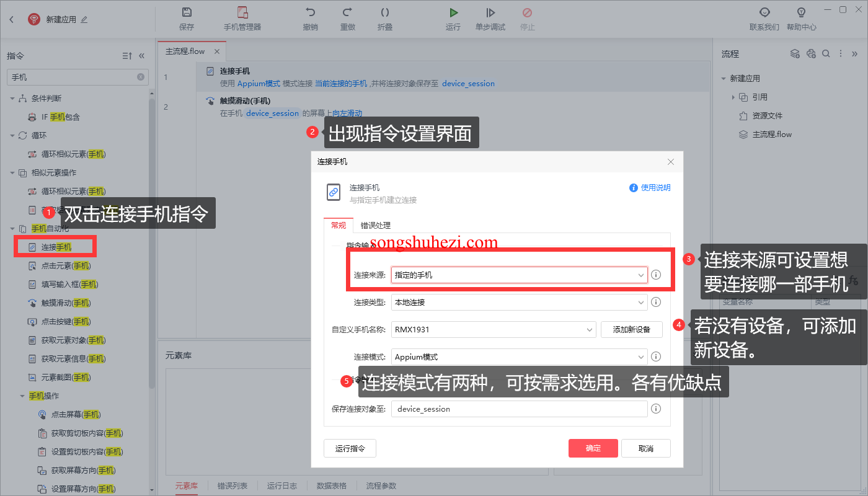Collapse the 手机操作 subcategory

pyautogui.click(x=22, y=396)
